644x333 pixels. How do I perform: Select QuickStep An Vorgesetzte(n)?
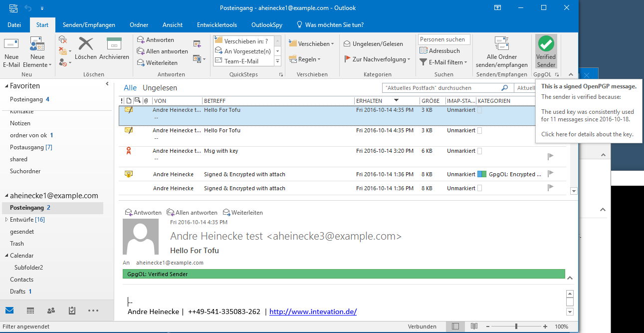(243, 51)
